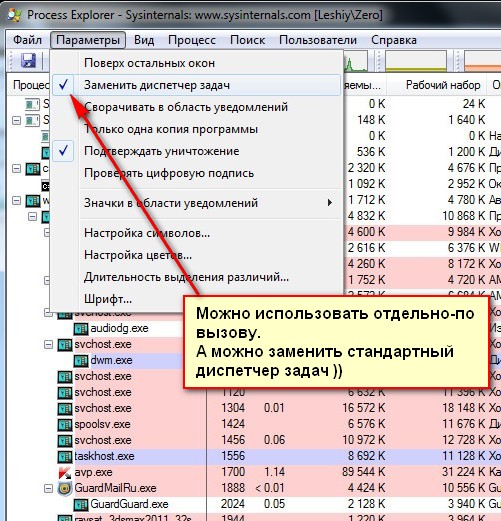Toggle 'Заменить диспетчер задач' option
Screen dimensions: 501x521
tap(197, 85)
